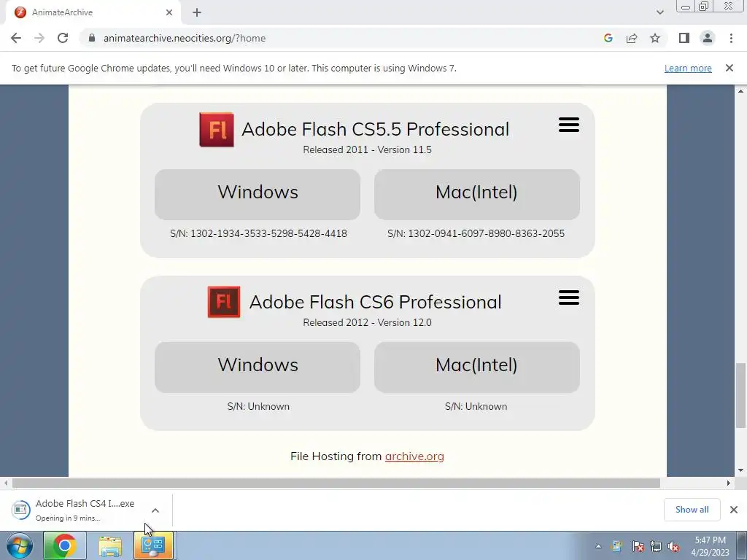747x560 pixels.
Task: Click 'Released 2011 - Version 11.5' text
Action: 368,149
